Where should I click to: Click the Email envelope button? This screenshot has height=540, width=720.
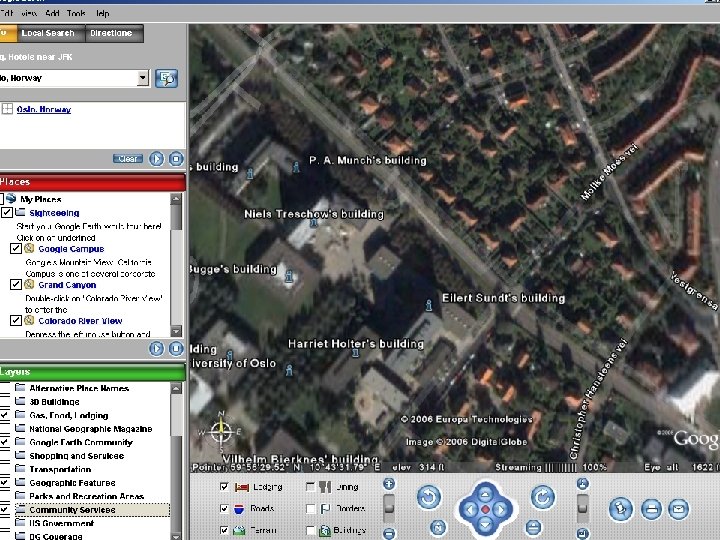tap(678, 508)
